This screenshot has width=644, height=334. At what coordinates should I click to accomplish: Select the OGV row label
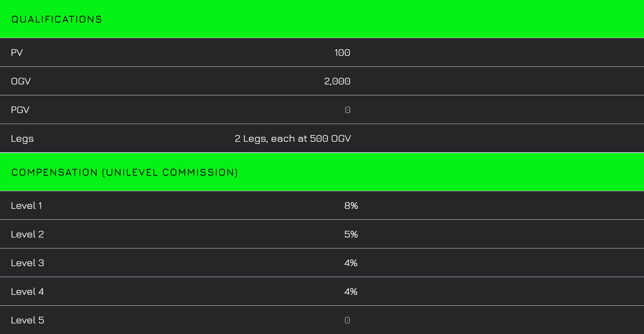coord(21,81)
